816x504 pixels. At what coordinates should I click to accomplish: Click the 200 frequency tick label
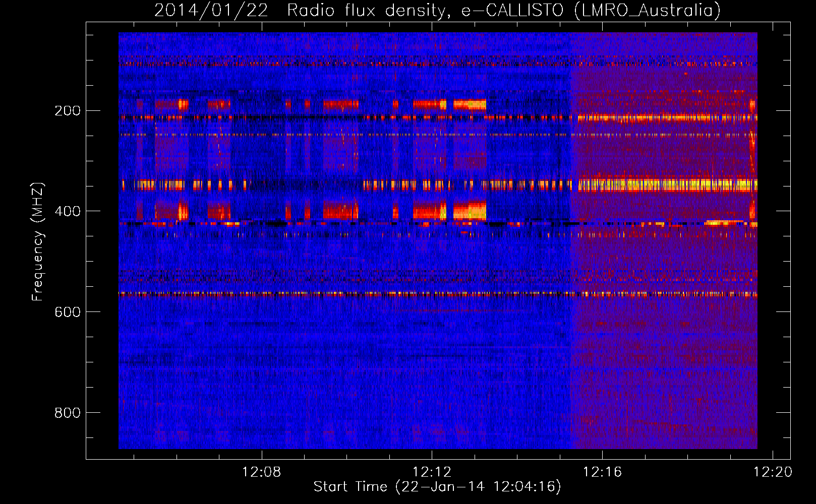pos(68,110)
